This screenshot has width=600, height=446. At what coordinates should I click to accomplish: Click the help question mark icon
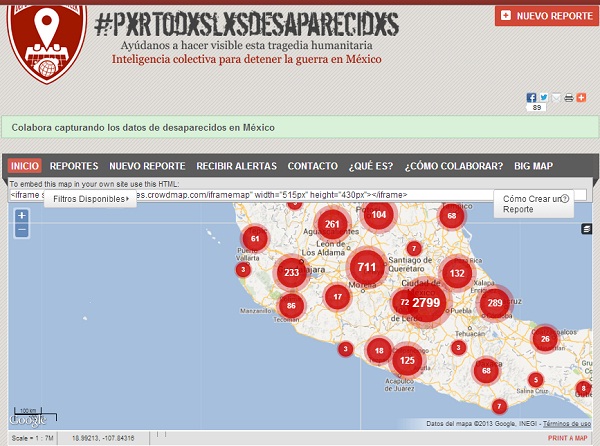click(x=565, y=198)
